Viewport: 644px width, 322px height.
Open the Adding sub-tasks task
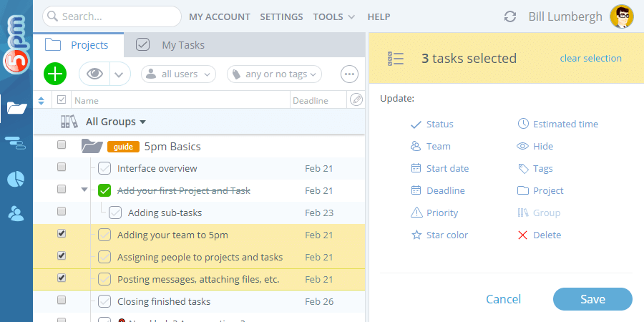point(165,213)
